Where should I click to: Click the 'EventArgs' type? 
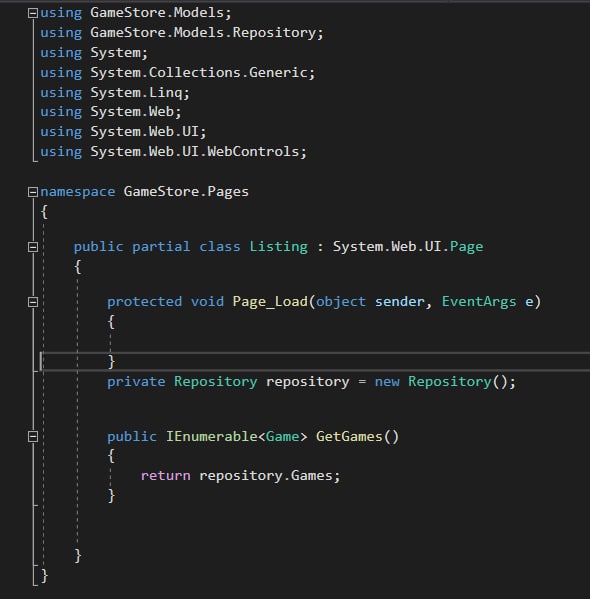pos(479,302)
